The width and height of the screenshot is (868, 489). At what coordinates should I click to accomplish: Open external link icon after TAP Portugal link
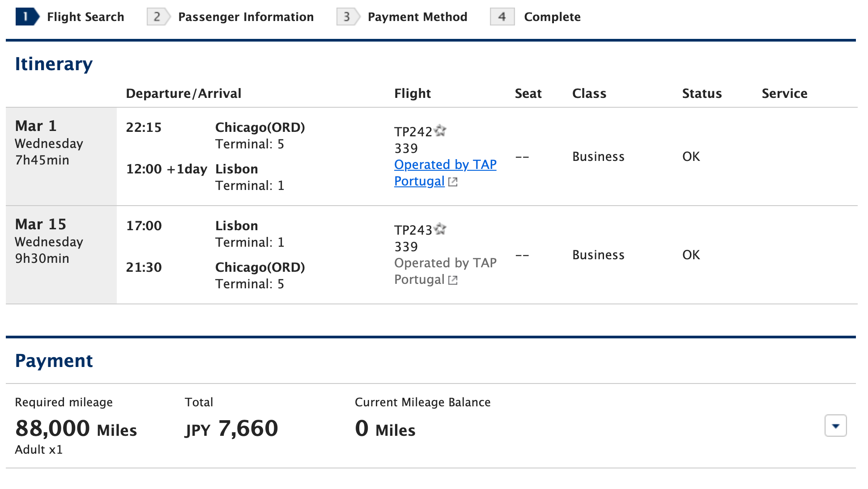453,181
